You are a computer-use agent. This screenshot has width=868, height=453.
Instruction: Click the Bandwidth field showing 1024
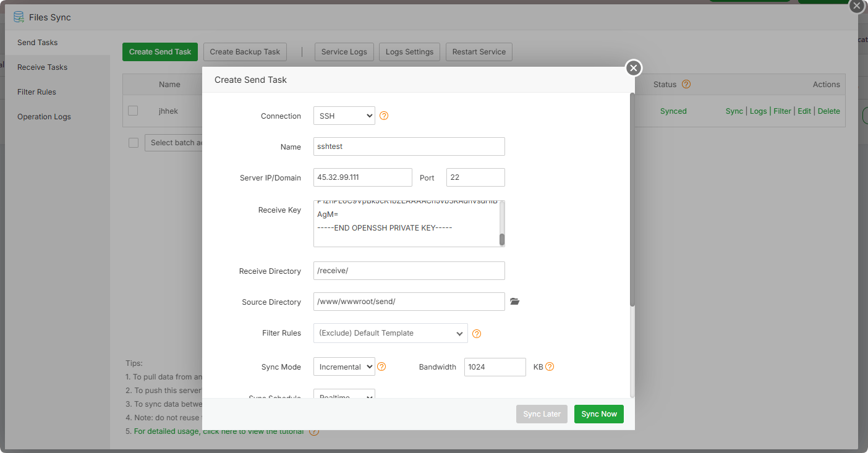495,366
